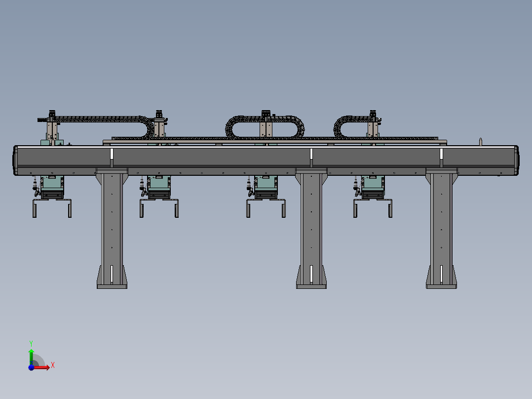
Task: Select the base plate of the right column
Action: [441, 286]
